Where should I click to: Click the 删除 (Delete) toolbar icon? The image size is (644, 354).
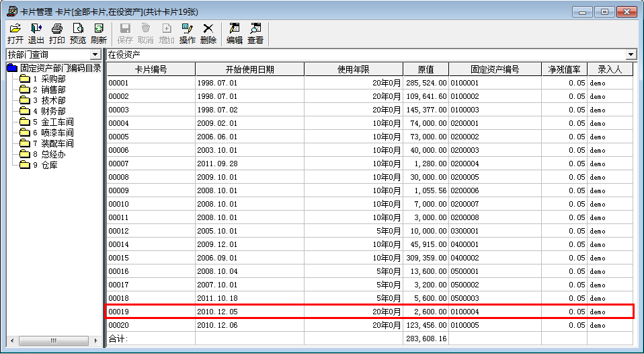(x=208, y=34)
